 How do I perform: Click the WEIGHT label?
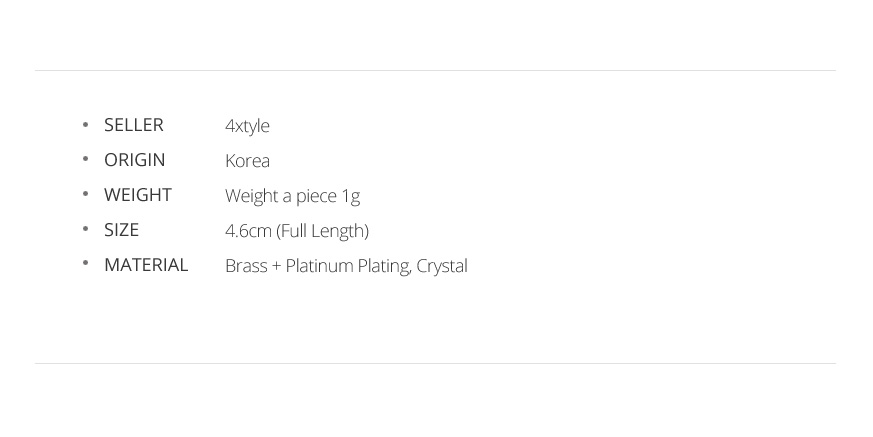coord(137,195)
